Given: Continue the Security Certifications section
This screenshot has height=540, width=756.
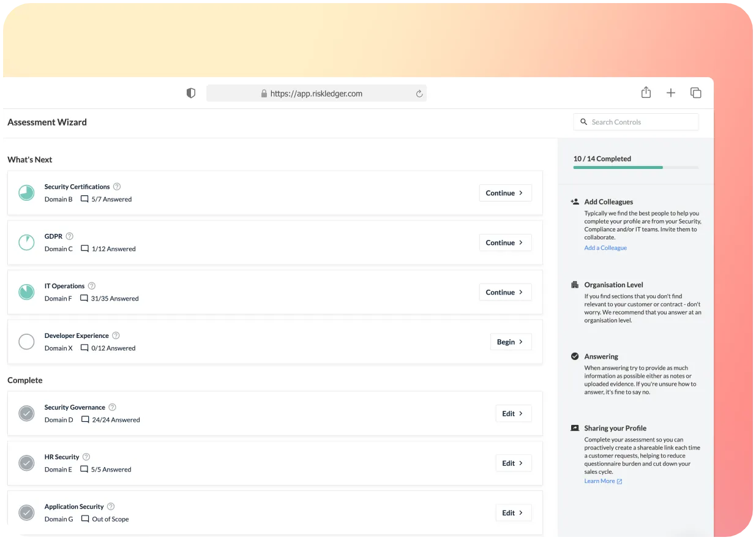Looking at the screenshot, I should click(x=505, y=193).
